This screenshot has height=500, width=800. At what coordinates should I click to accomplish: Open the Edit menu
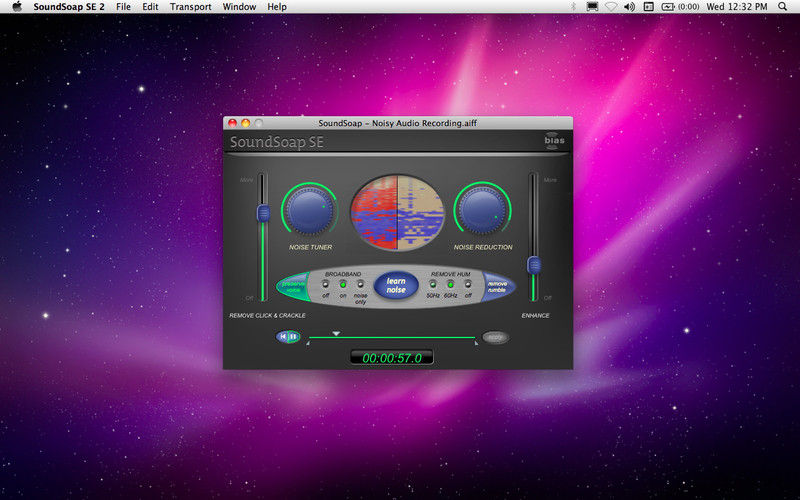click(150, 7)
